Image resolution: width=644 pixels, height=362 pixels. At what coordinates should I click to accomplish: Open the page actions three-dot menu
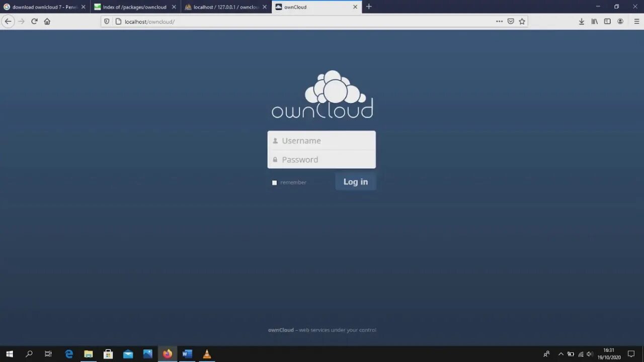(x=499, y=22)
